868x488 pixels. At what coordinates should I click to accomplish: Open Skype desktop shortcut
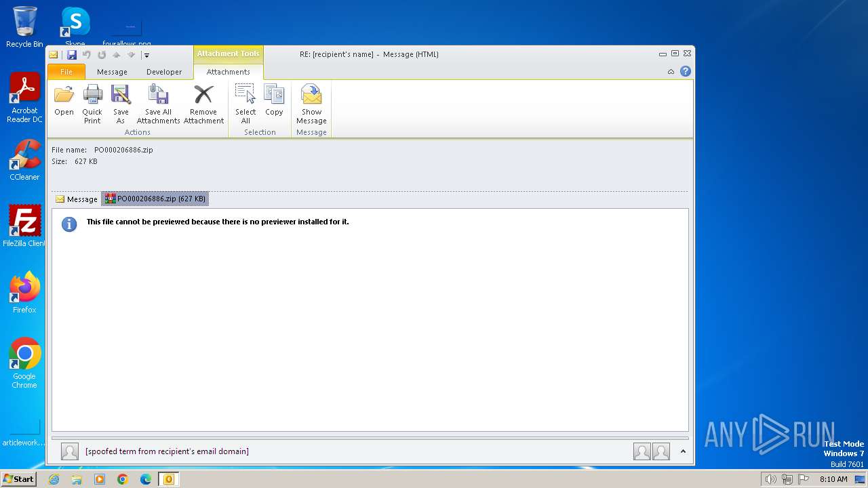75,26
